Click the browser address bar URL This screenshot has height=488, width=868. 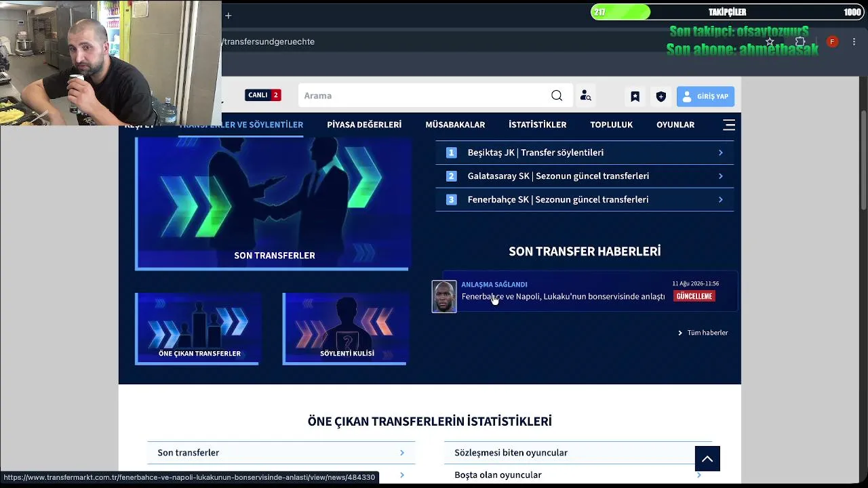pos(269,41)
